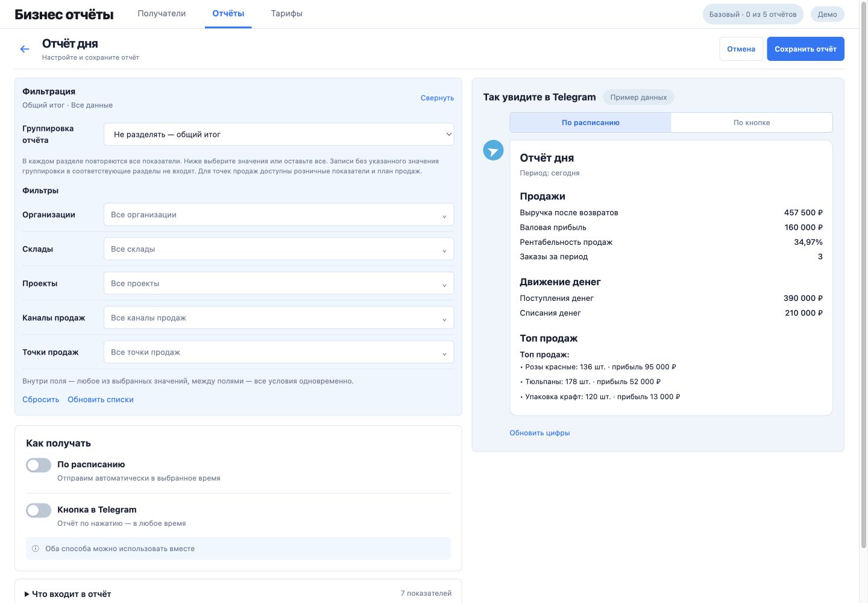
Task: Go to the Получатели tab
Action: point(162,13)
